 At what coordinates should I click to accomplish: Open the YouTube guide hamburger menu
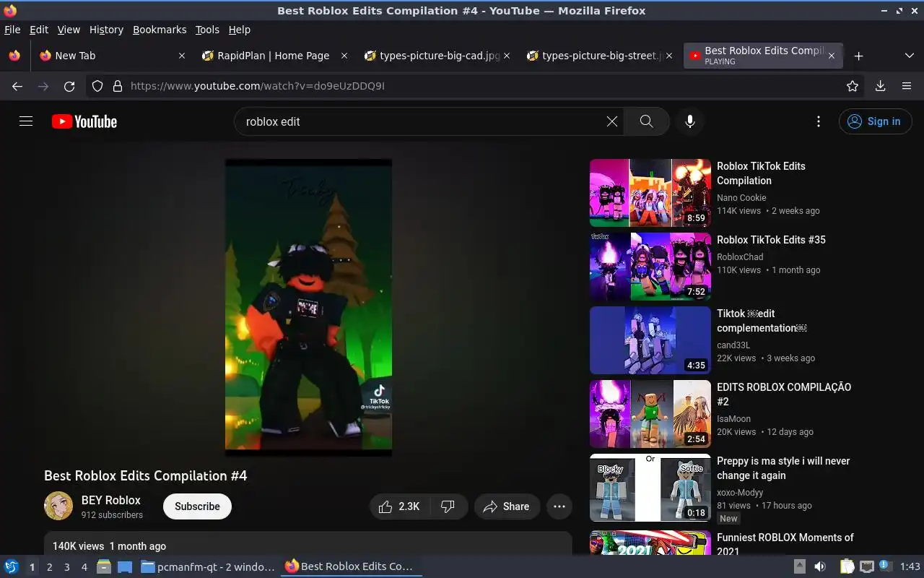tap(26, 121)
